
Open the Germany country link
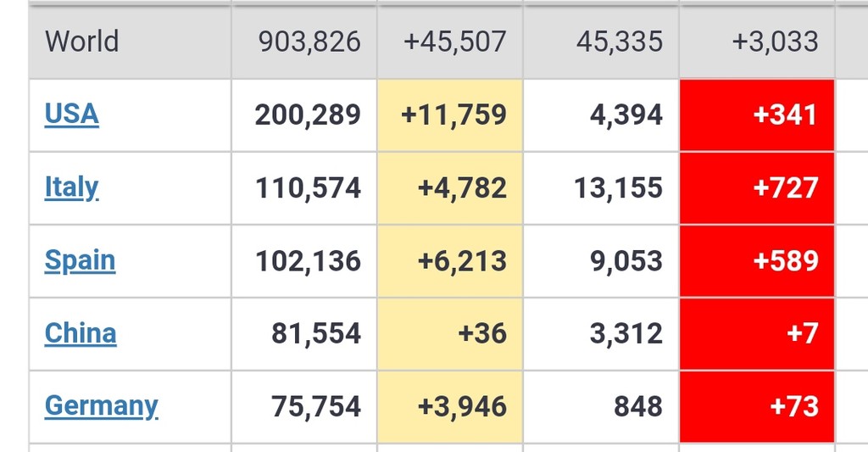(101, 405)
